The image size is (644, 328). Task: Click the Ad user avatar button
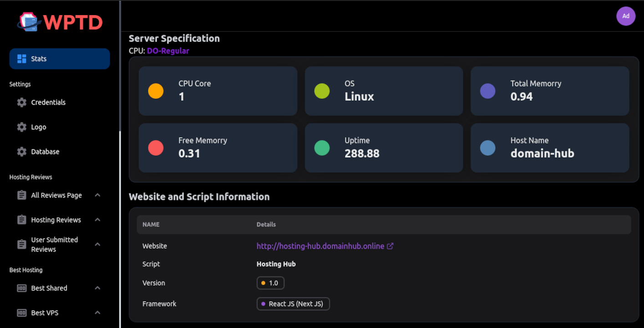pyautogui.click(x=626, y=16)
